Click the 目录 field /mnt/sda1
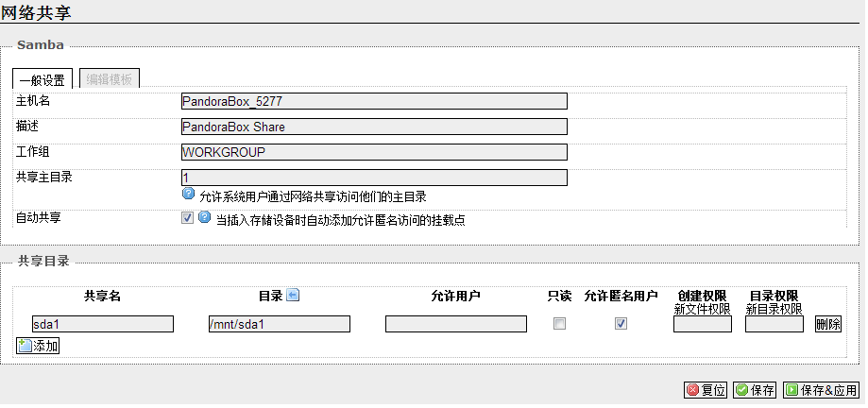 pyautogui.click(x=279, y=324)
